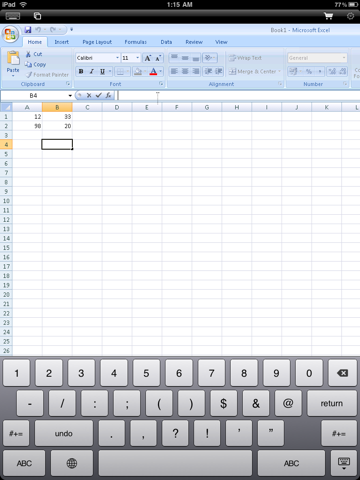This screenshot has height=480, width=360.
Task: Open the Alignment dialog launcher
Action: click(x=280, y=84)
